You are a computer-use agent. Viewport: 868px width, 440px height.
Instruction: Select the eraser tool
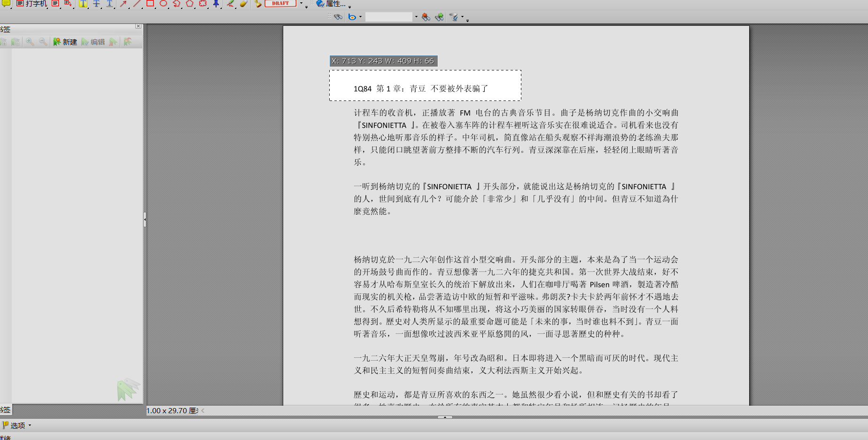click(x=243, y=4)
